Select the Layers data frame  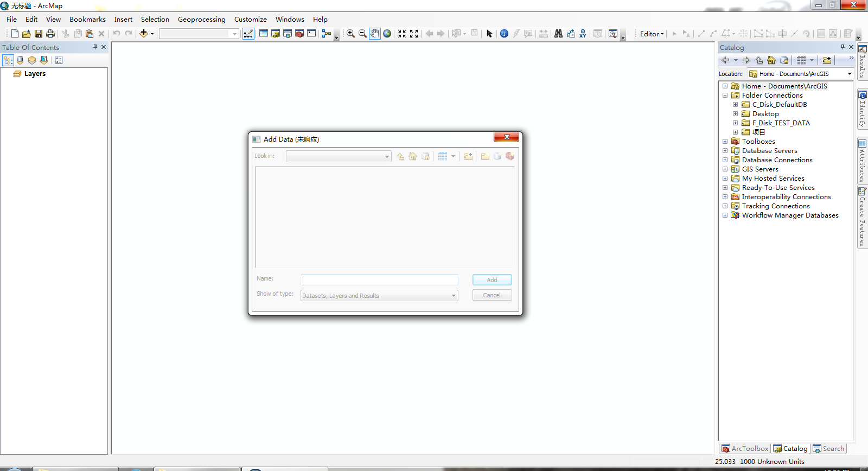(35, 74)
